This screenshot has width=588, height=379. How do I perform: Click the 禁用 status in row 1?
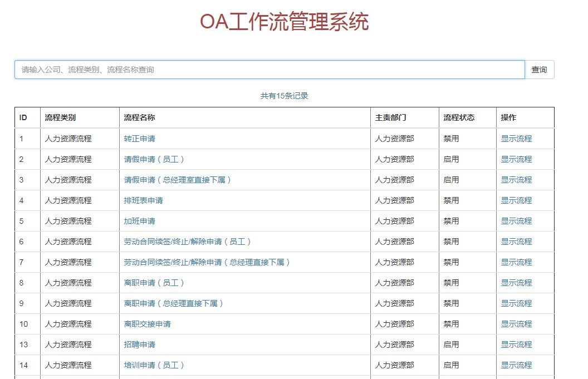451,139
